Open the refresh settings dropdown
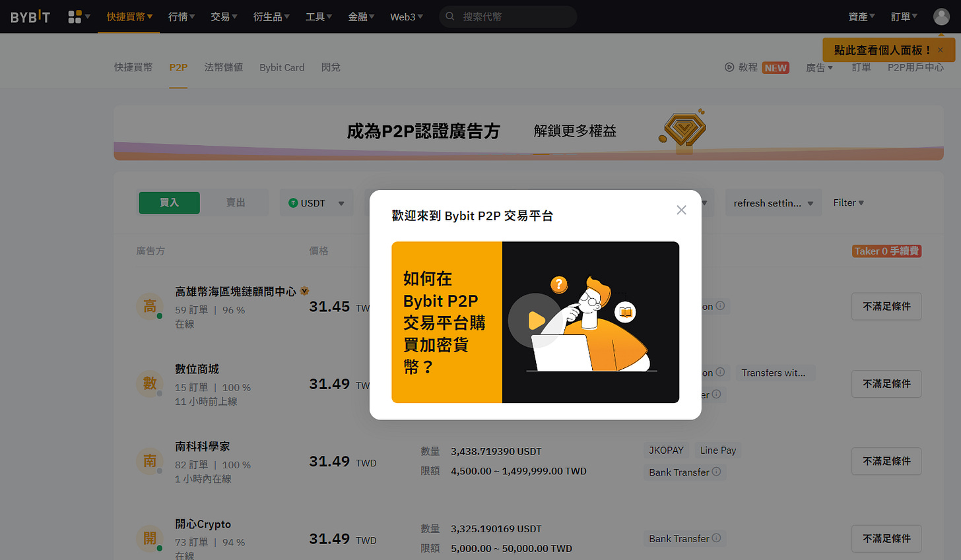This screenshot has width=961, height=560. click(x=773, y=203)
